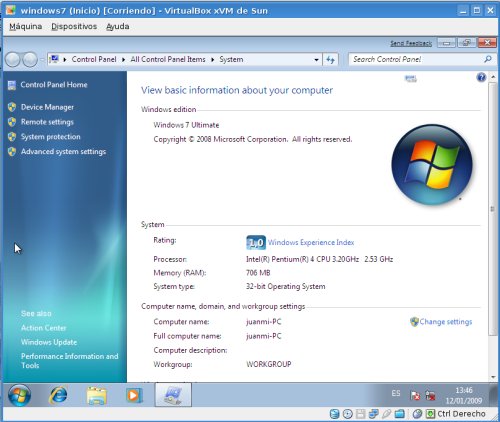Viewport: 500px width, 422px height.
Task: Open Device Manager link
Action: coord(47,107)
